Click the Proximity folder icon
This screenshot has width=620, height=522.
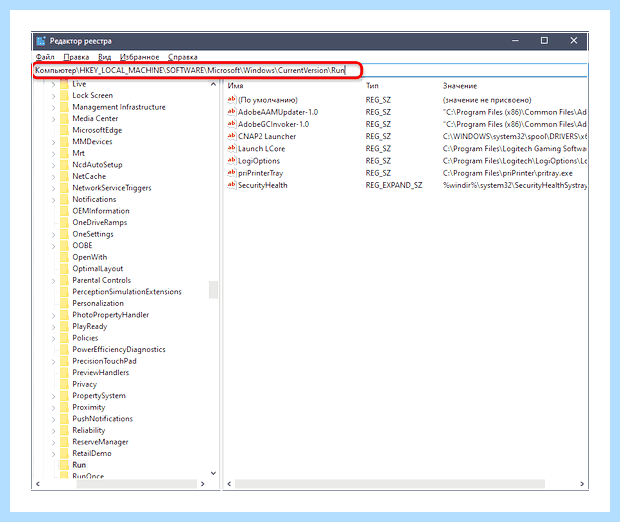click(x=64, y=407)
